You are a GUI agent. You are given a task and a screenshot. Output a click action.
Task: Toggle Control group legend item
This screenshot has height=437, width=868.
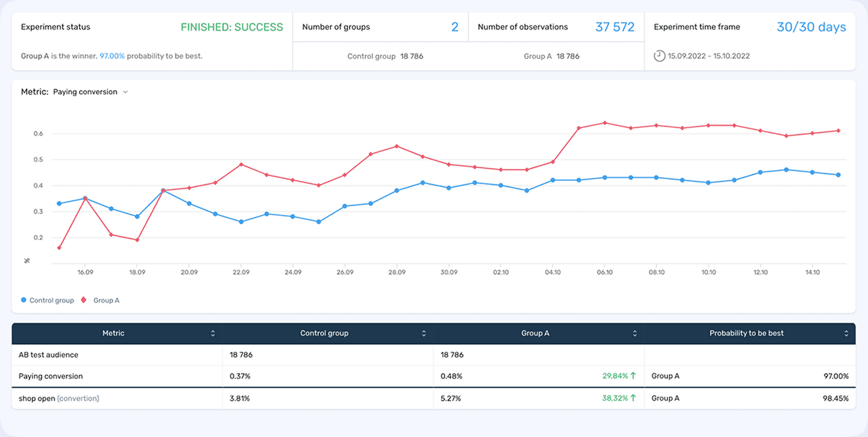coord(48,300)
